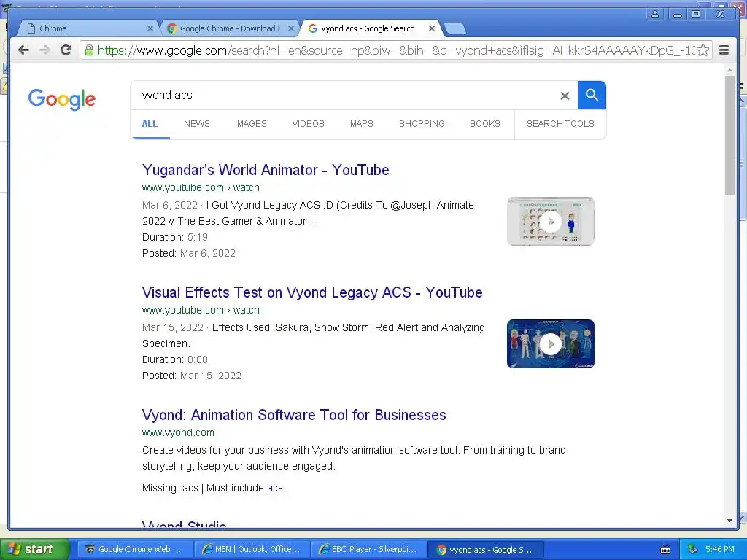Play the Yugandar's World Animator video thumbnail
Image resolution: width=747 pixels, height=560 pixels.
[551, 222]
